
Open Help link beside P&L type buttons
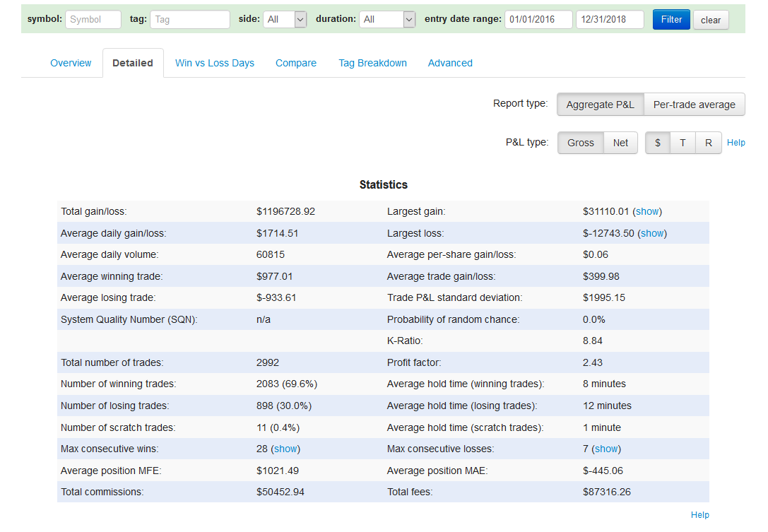[735, 143]
